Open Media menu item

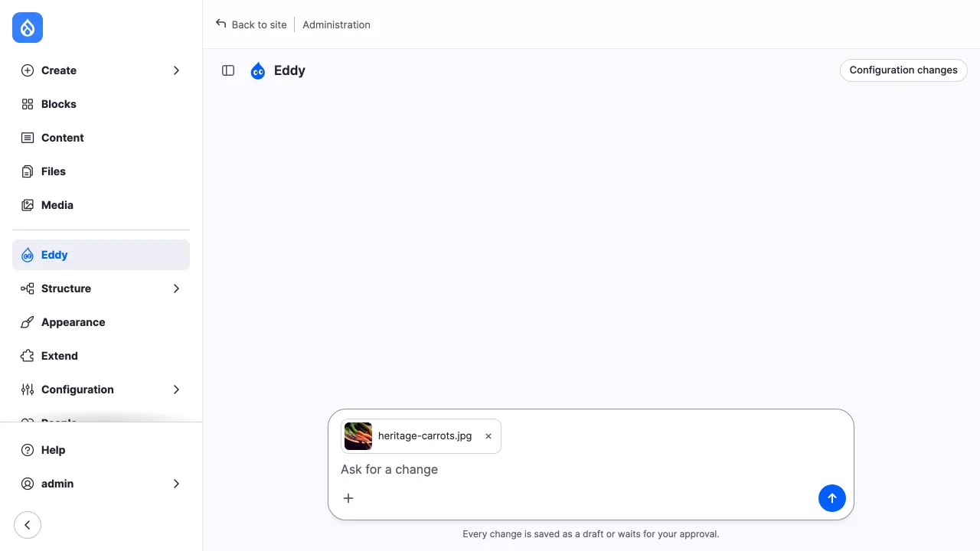101,205
